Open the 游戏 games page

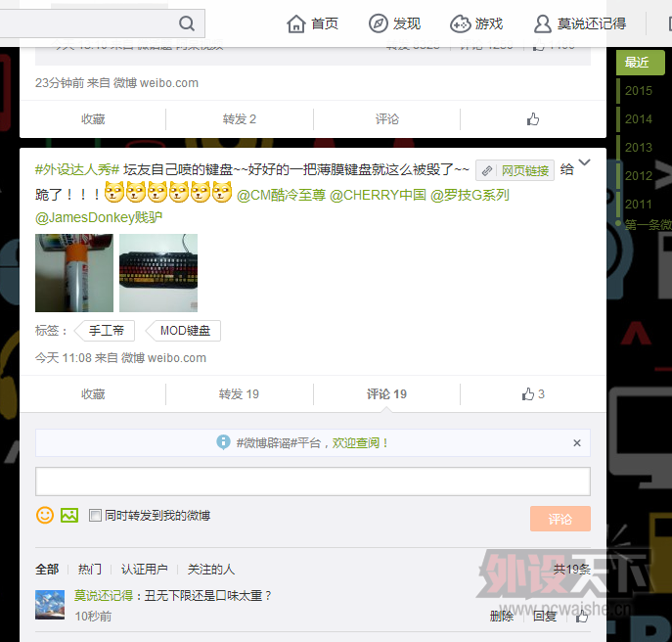pos(476,23)
